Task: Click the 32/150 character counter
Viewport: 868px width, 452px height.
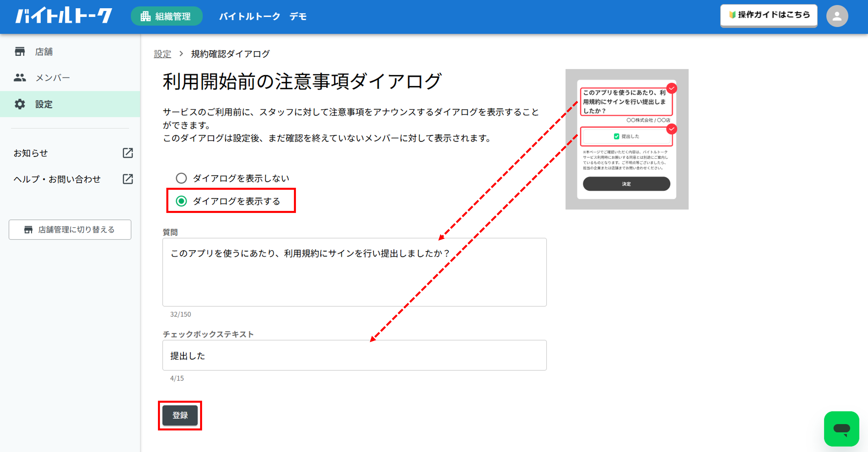Action: click(x=180, y=314)
